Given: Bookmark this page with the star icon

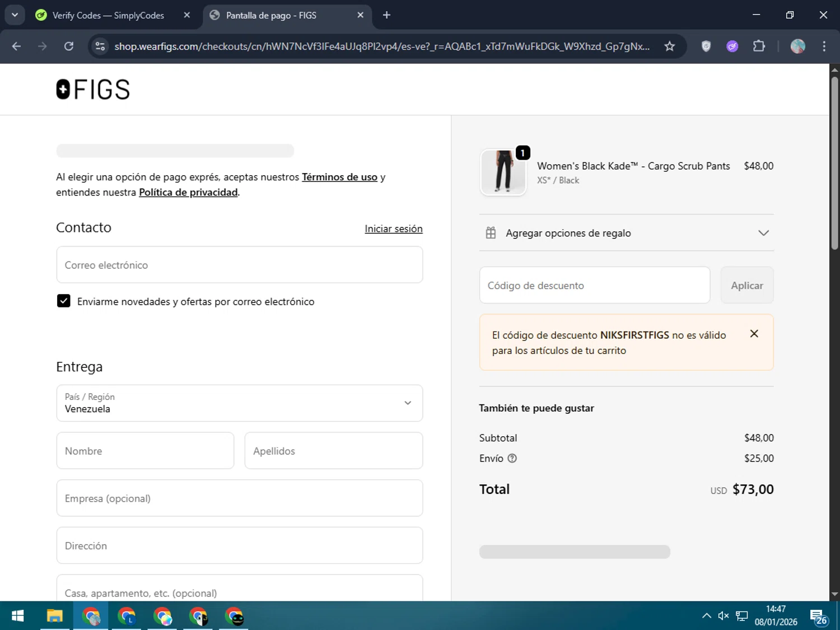Looking at the screenshot, I should pos(669,46).
